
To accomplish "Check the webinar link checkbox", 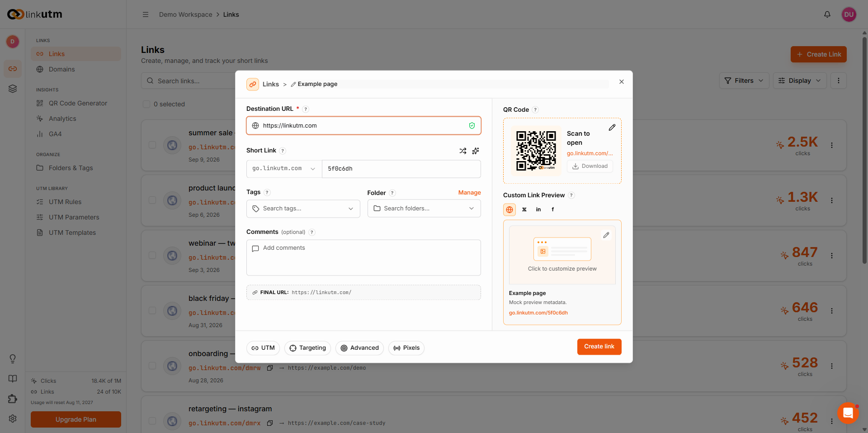I will tap(152, 255).
